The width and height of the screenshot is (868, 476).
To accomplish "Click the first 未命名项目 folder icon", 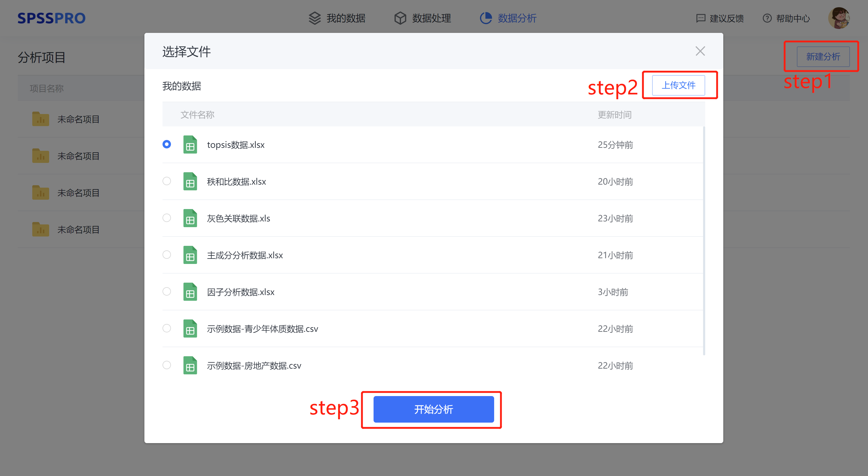I will pos(40,119).
